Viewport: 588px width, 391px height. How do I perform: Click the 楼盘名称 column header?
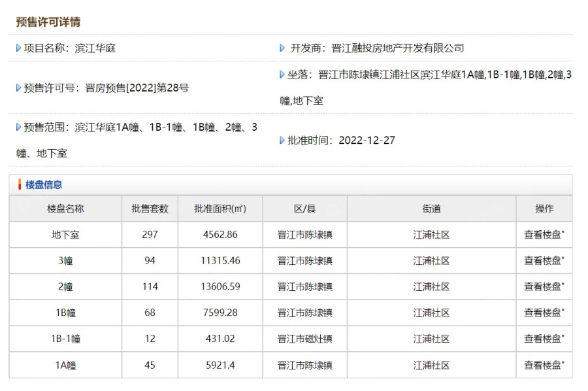coord(65,209)
